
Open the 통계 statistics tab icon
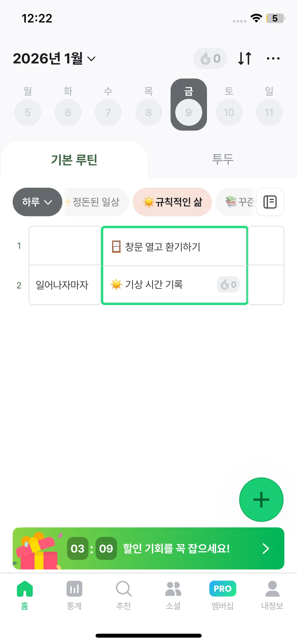click(74, 589)
